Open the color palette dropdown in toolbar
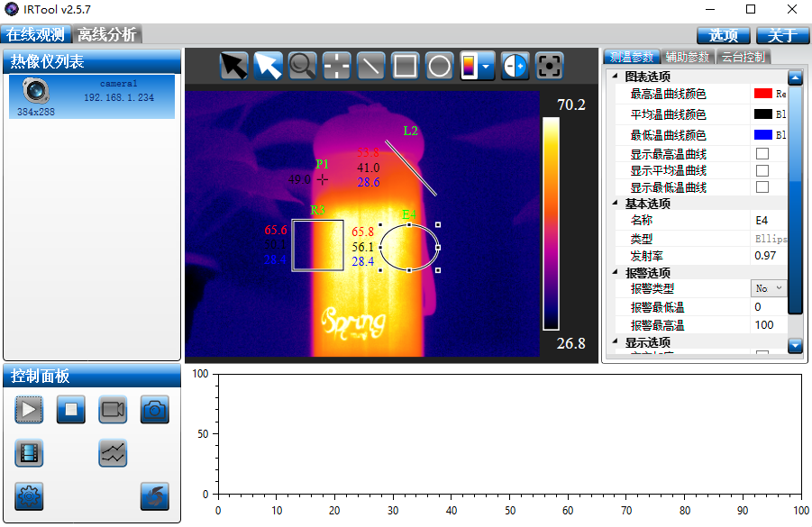This screenshot has width=812, height=527. pos(486,66)
